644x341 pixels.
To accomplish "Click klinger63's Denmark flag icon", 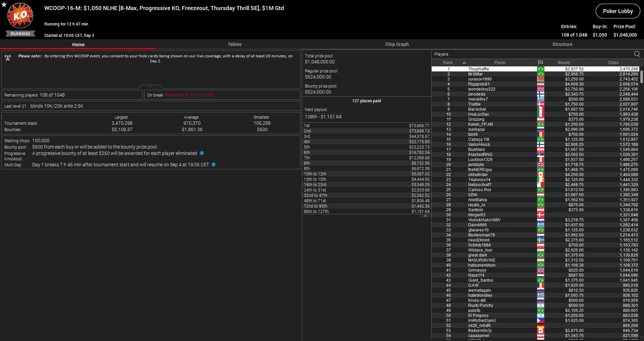I will [x=540, y=215].
